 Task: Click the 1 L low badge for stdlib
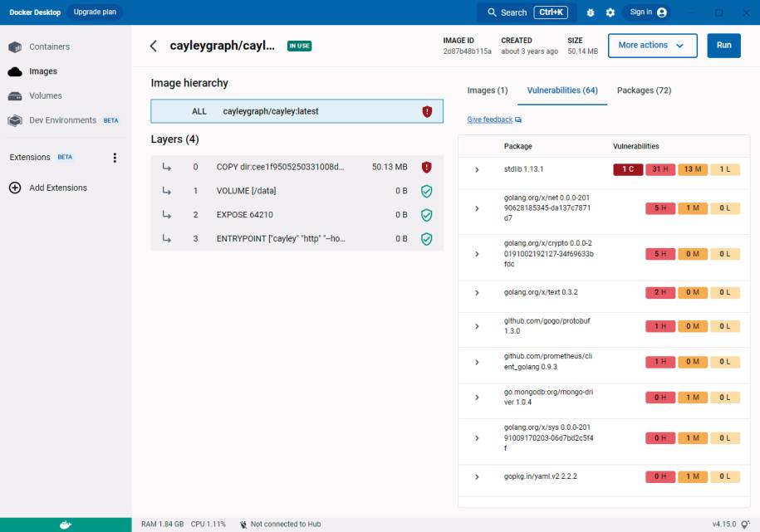(725, 169)
